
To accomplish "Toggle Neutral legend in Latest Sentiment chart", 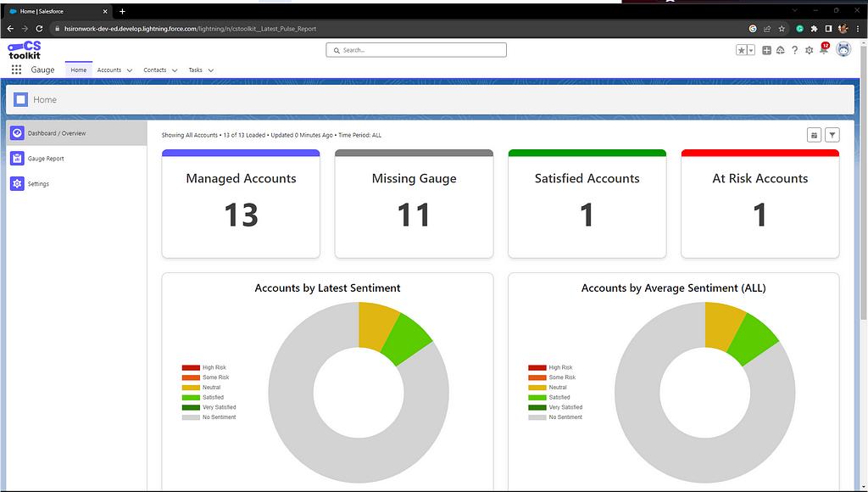I will pos(210,388).
